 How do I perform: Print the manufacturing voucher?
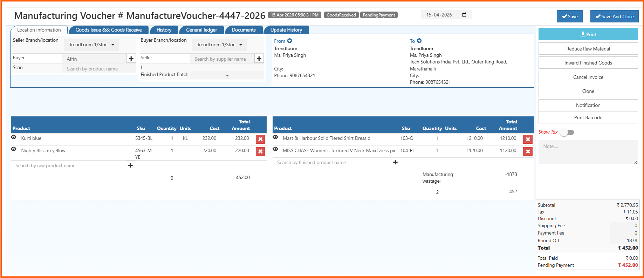588,34
